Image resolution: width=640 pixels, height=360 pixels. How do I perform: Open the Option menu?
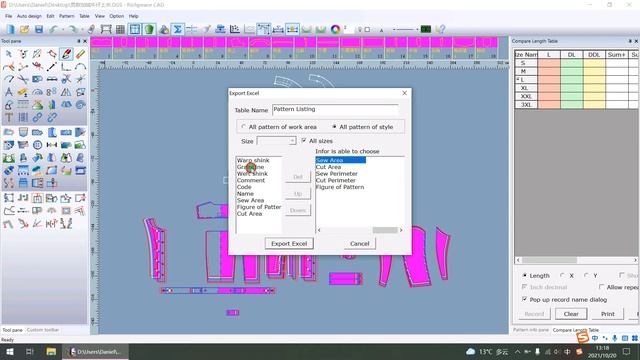[116, 16]
